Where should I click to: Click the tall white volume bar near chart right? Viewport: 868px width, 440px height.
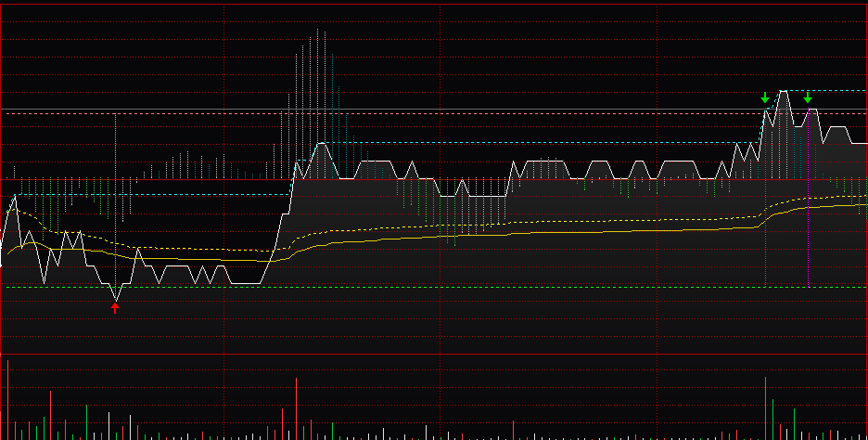click(x=765, y=407)
